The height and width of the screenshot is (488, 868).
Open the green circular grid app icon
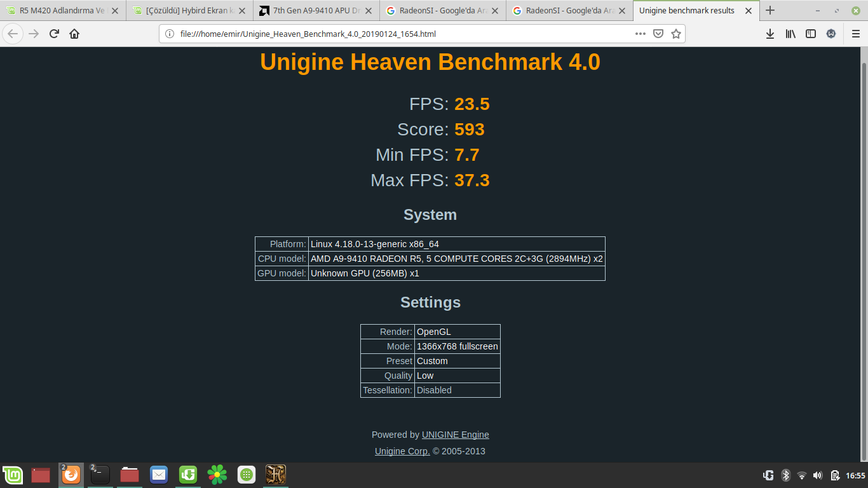pos(247,475)
